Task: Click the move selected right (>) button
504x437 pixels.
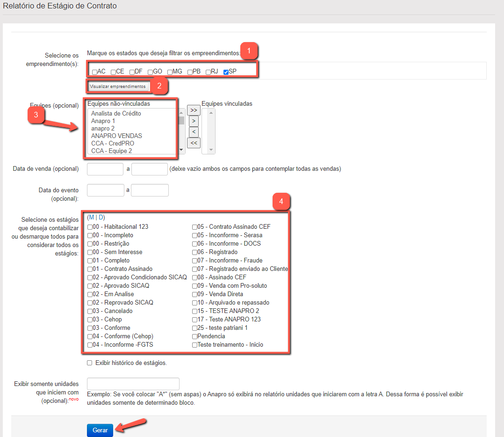Action: pos(194,121)
